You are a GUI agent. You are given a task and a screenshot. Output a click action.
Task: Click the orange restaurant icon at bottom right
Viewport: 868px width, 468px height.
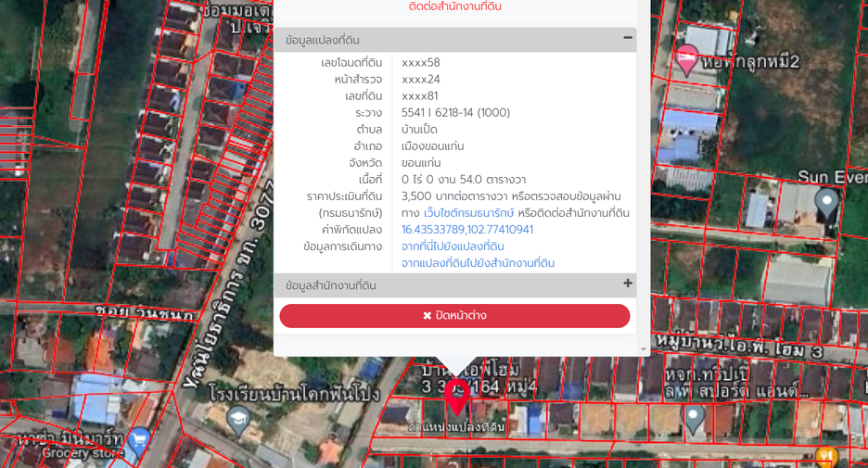tap(826, 457)
